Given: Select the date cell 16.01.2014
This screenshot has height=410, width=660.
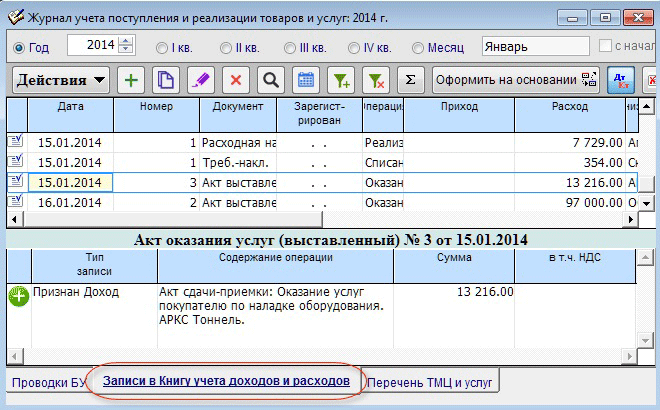Looking at the screenshot, I should (x=70, y=202).
